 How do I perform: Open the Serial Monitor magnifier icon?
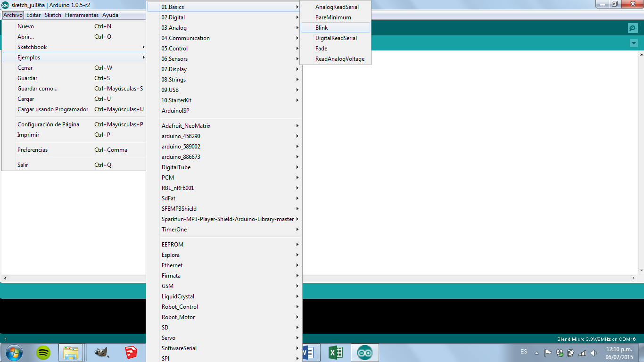(633, 28)
